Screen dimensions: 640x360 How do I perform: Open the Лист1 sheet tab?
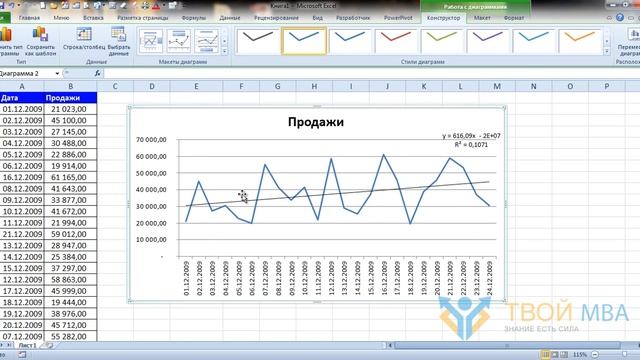click(27, 345)
